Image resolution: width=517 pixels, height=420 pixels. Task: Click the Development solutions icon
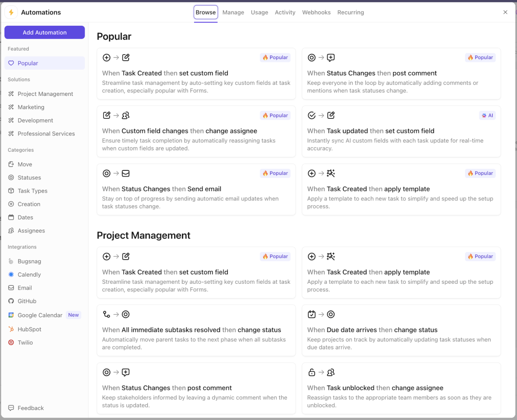11,120
